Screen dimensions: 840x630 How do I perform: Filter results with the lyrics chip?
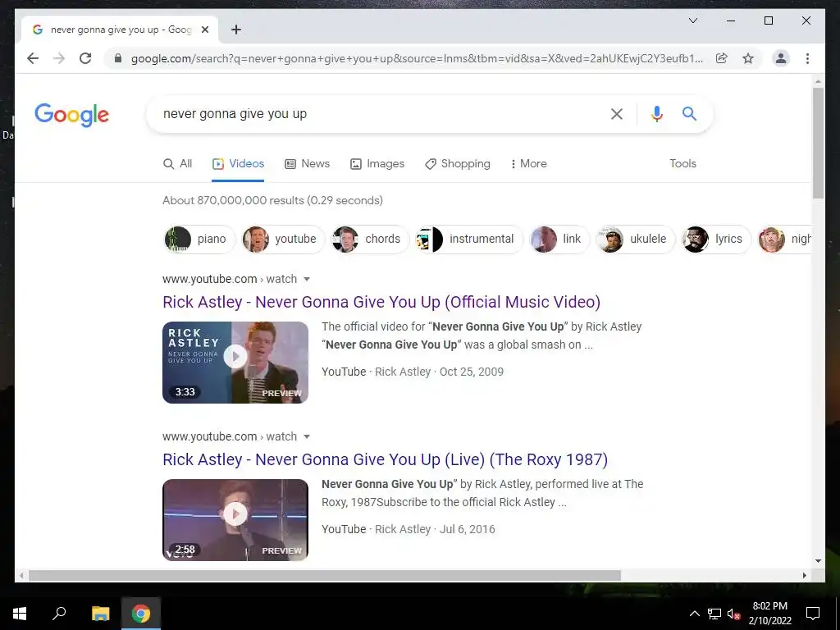pyautogui.click(x=715, y=239)
